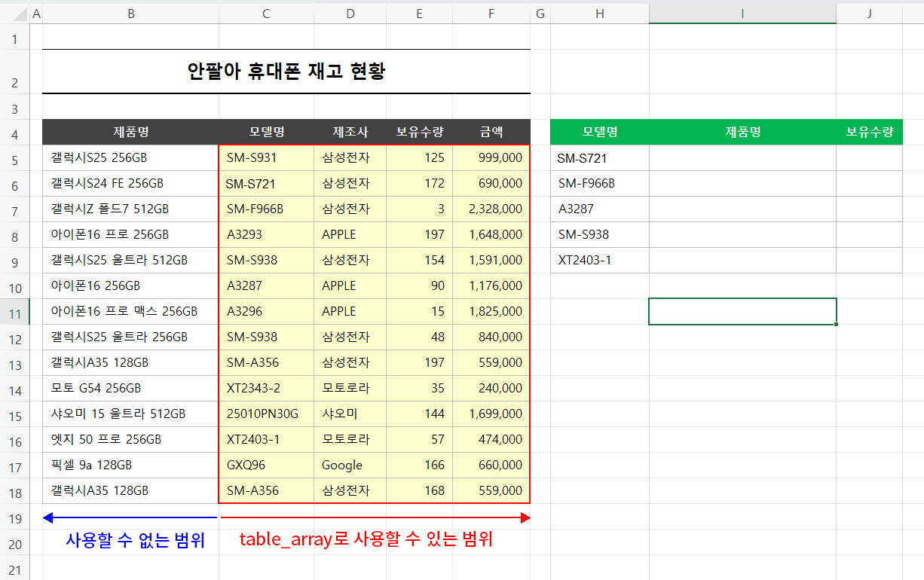Select row 19 header
Image resolution: width=924 pixels, height=580 pixels.
pos(15,517)
